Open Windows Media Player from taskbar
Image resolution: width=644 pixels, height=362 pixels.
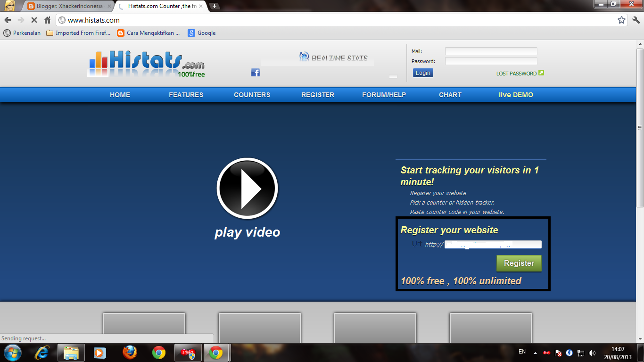click(99, 353)
